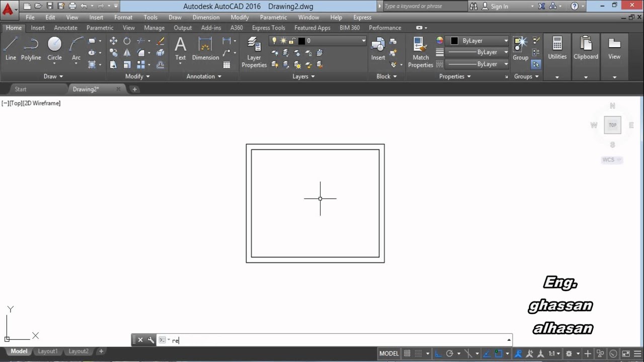This screenshot has width=644, height=362.
Task: Click the Rectangular Array tool icon
Action: (x=141, y=65)
